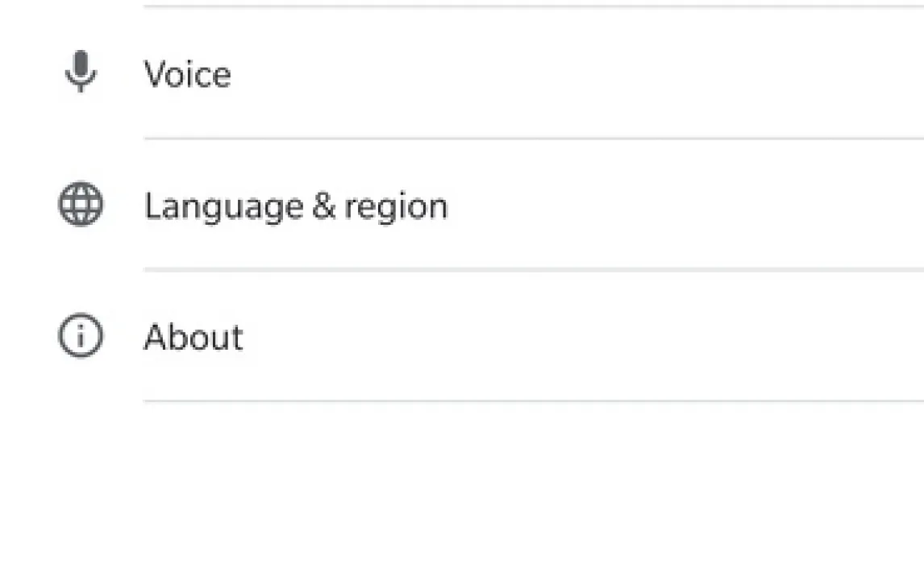Click the Voice text label
924x577 pixels.
coord(187,74)
